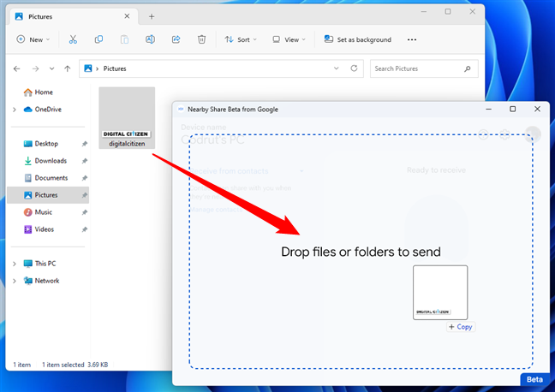Click the Forward navigation arrow
Viewport: 555px width, 392px height.
point(35,68)
